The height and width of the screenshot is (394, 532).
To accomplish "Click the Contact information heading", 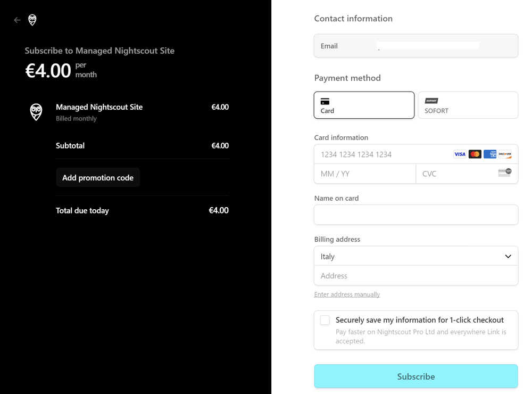I will [353, 19].
